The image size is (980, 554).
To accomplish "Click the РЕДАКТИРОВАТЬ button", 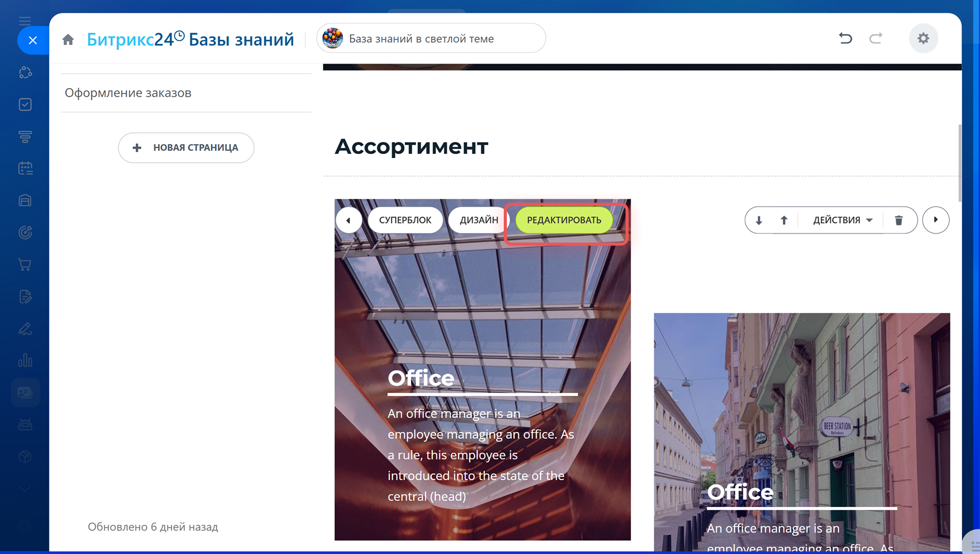I will 564,220.
